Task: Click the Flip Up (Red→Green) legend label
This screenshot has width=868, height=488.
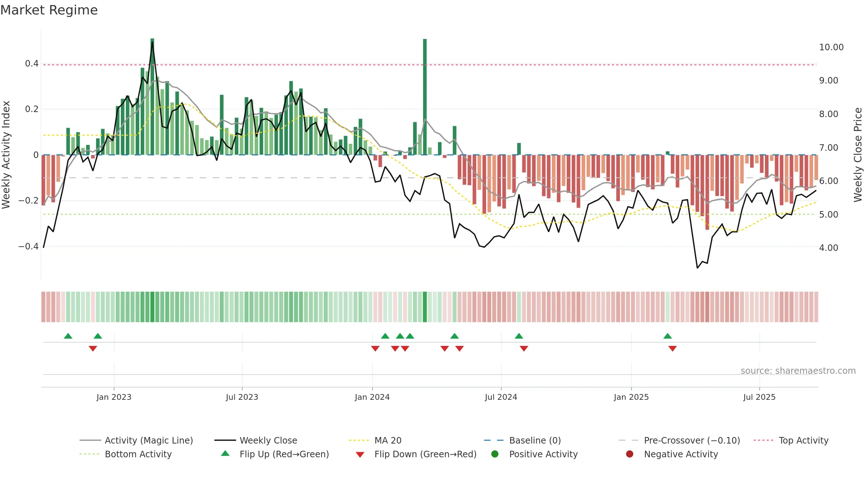Action: point(284,454)
